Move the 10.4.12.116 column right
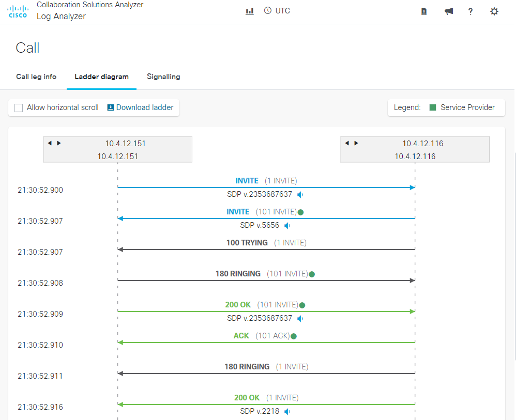 [356, 143]
